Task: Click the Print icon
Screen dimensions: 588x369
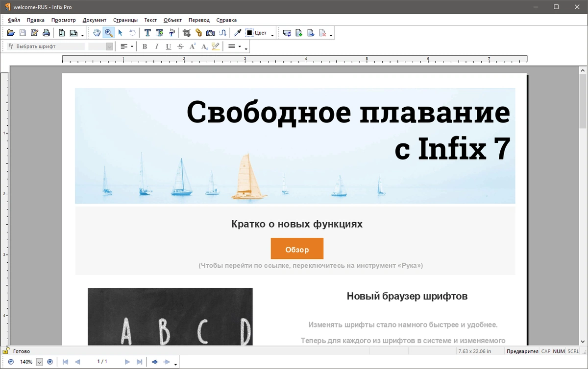Action: click(x=46, y=33)
